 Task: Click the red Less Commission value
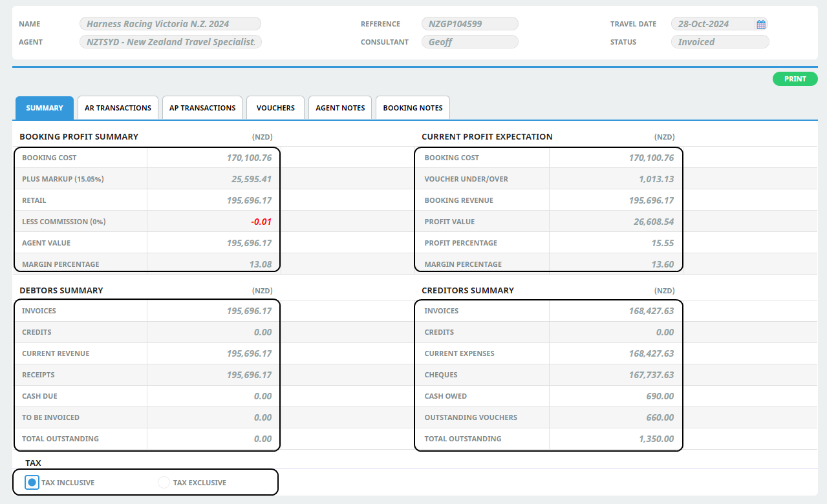[x=261, y=222]
